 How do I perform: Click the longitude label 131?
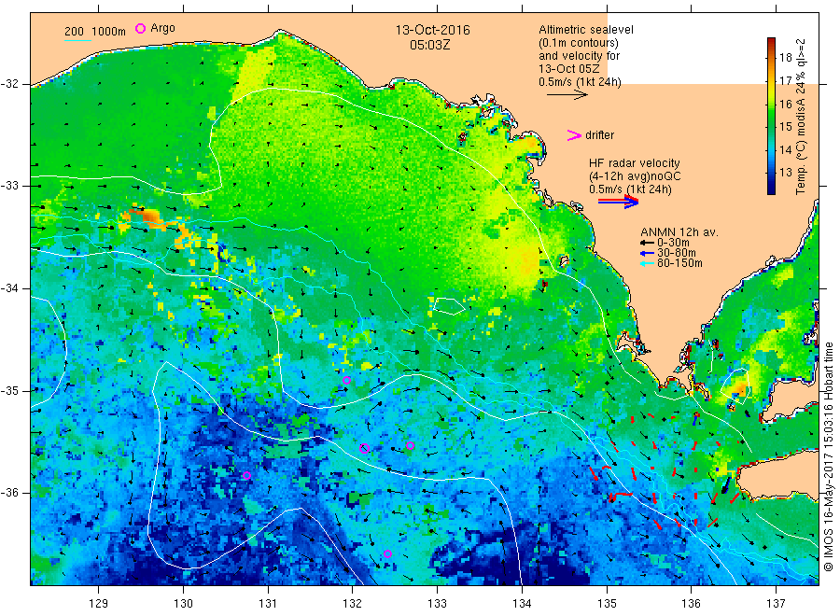coord(268,604)
